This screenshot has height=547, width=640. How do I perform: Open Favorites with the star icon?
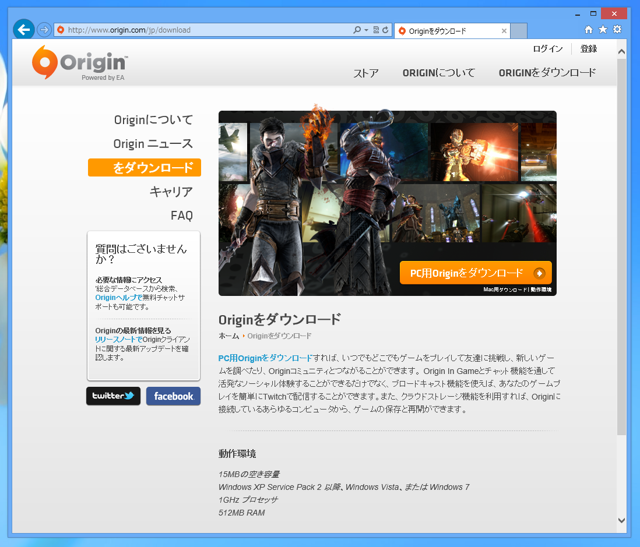[x=603, y=29]
